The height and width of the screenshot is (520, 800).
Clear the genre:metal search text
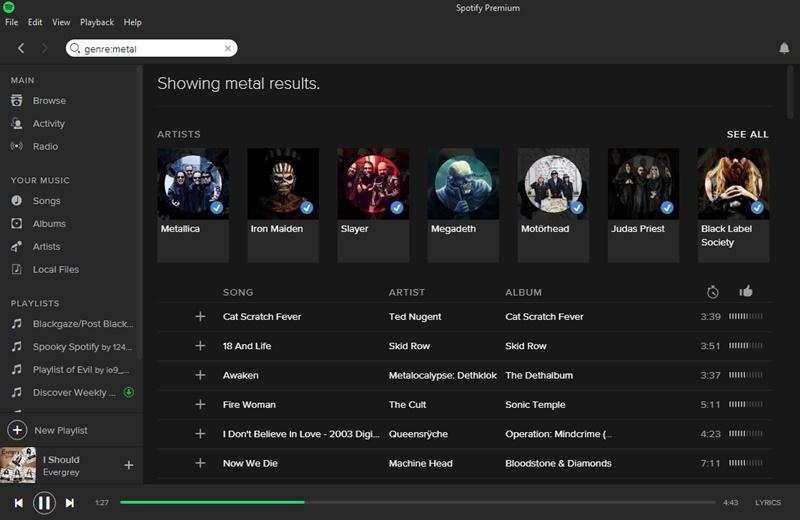pyautogui.click(x=228, y=48)
